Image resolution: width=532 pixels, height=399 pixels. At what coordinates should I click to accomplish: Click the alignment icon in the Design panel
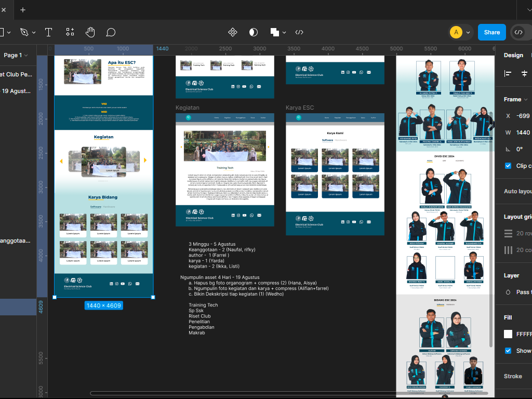(508, 73)
